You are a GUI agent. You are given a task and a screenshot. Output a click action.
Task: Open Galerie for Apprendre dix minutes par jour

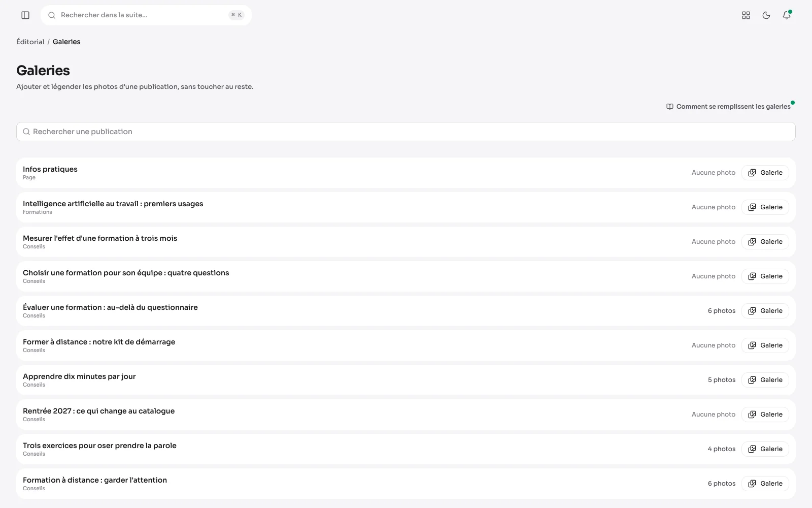pyautogui.click(x=765, y=380)
